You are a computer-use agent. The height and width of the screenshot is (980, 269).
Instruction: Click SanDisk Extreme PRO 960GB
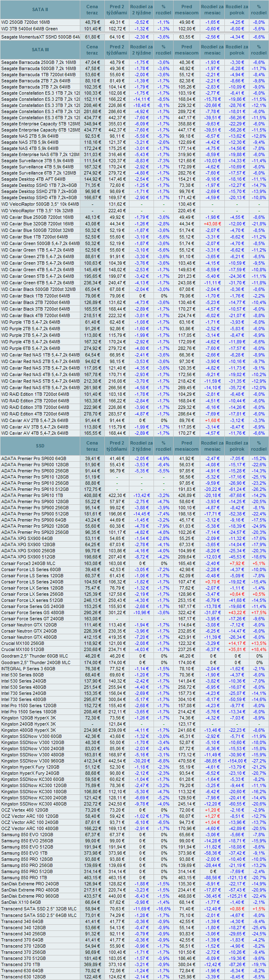click(30, 896)
